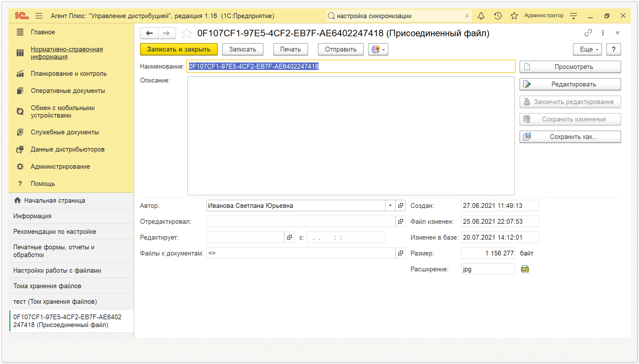Image resolution: width=639 pixels, height=364 pixels.
Task: Click the search magnifier icon
Action: tap(331, 16)
